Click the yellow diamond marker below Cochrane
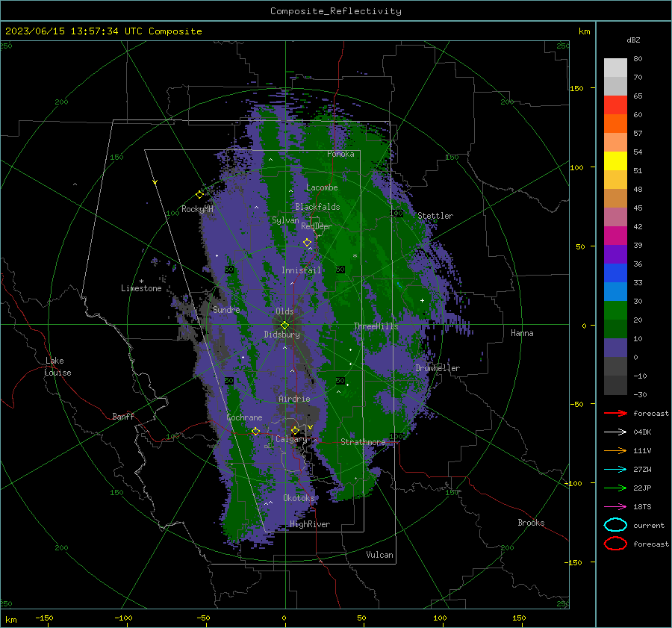 (x=256, y=431)
